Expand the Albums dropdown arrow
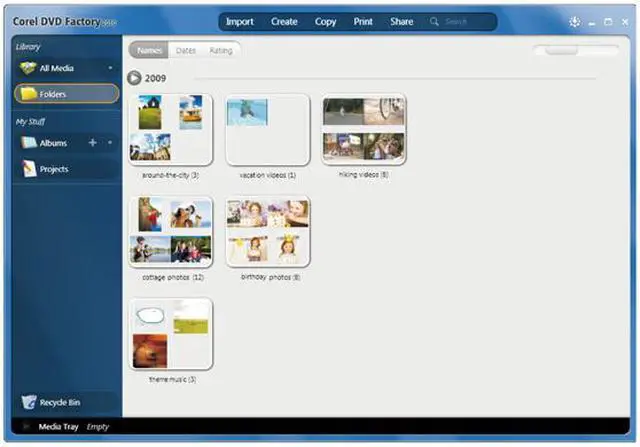 pos(110,142)
